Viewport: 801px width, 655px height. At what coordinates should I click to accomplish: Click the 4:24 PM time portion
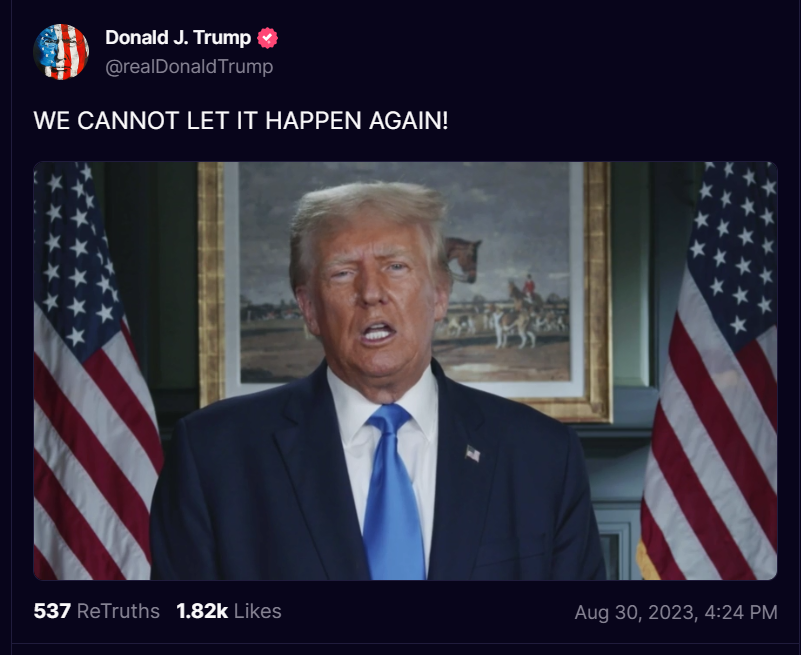point(741,612)
